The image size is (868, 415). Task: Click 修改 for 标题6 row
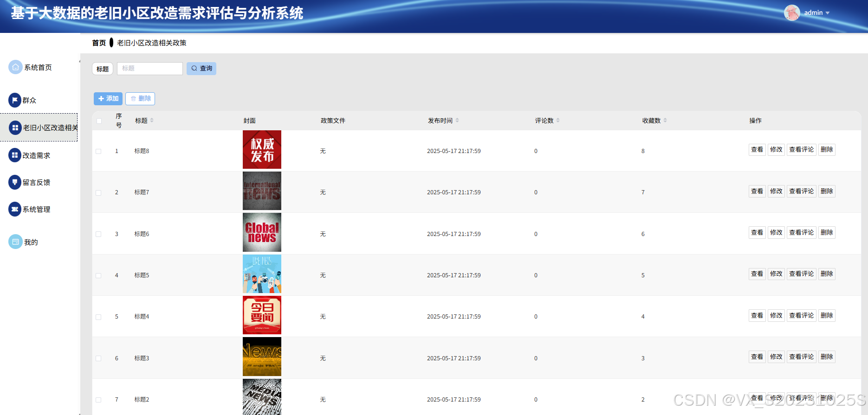776,232
